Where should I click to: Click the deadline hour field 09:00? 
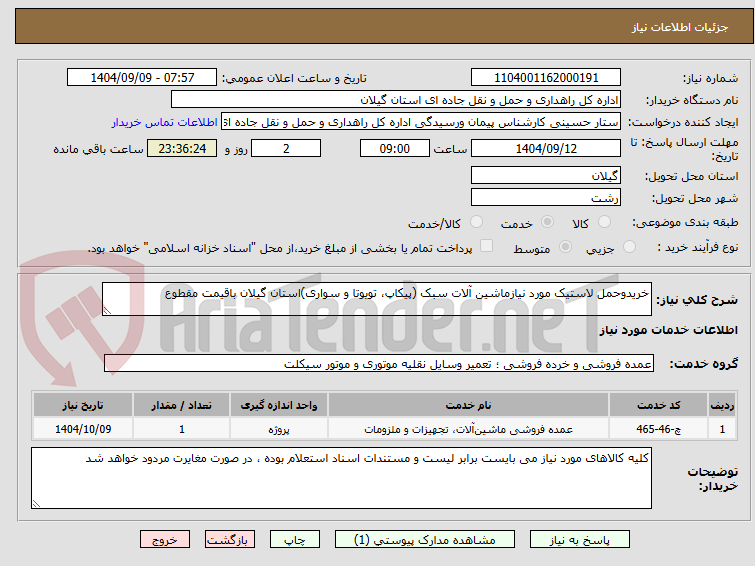point(395,148)
